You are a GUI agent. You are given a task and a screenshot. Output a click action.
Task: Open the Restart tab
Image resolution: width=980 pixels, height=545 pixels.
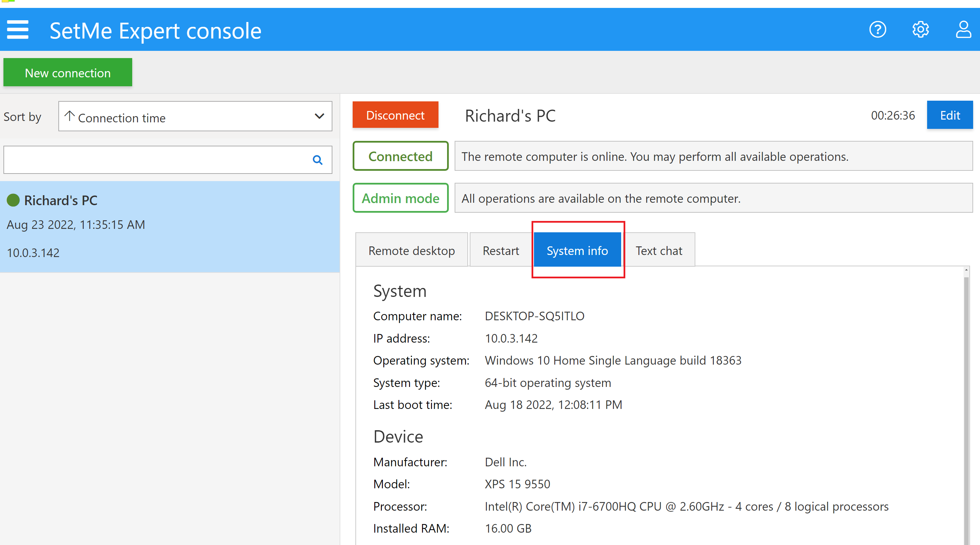pos(500,250)
